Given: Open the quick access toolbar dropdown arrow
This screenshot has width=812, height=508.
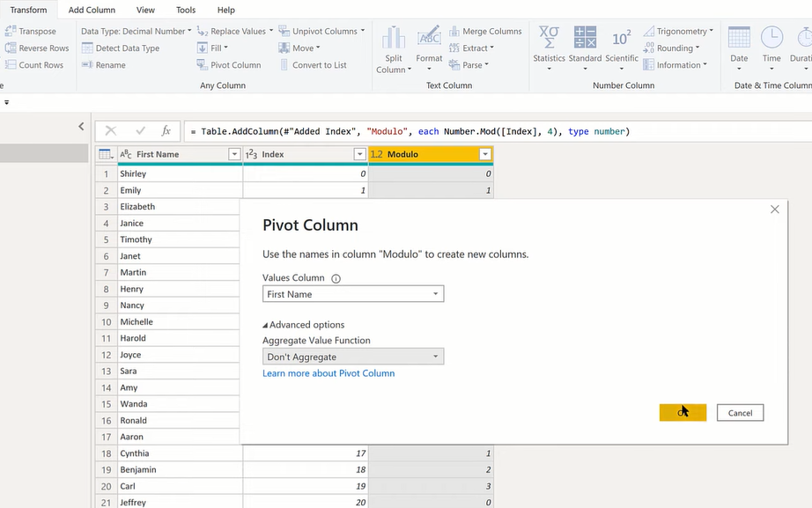Looking at the screenshot, I should pos(7,102).
